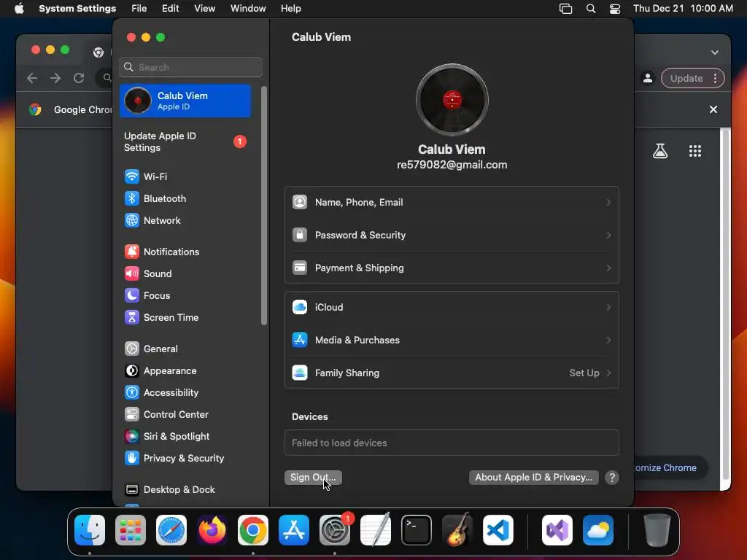Click the Update button in Chrome

coord(686,79)
